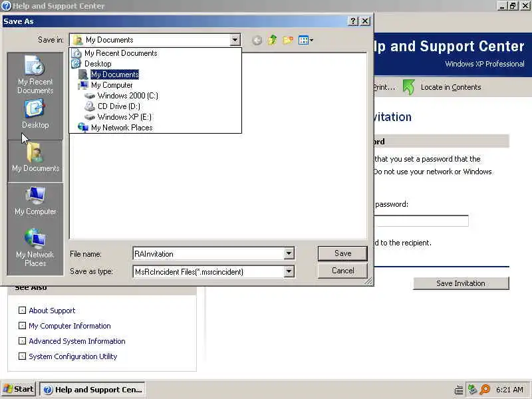Open My Network Places in places bar
Screen dimensions: 532x399
tap(35, 247)
